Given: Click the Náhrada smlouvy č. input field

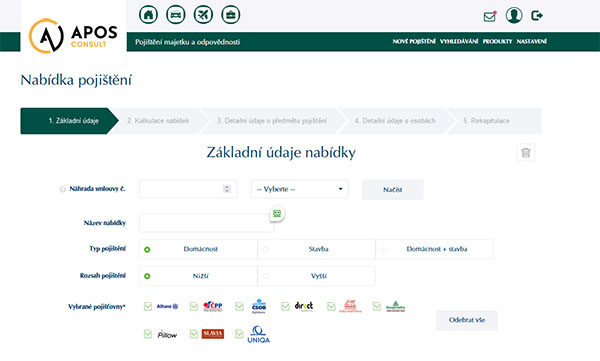Looking at the screenshot, I should click(188, 189).
